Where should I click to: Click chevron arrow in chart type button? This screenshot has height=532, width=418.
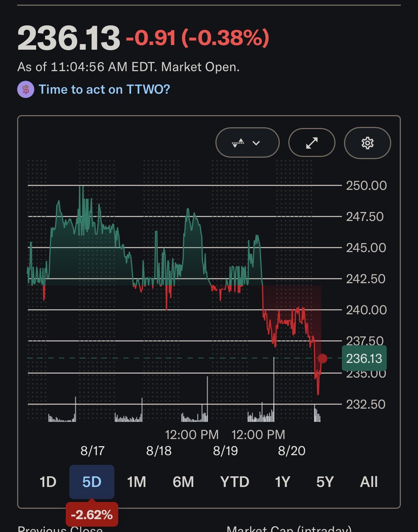pos(256,143)
